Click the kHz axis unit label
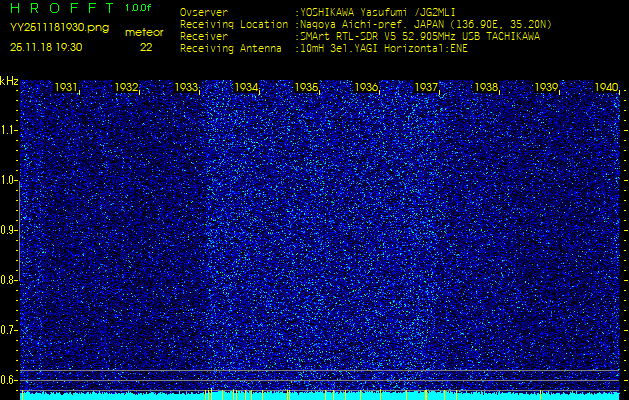Screen dimensions: 629x400 tap(9, 81)
